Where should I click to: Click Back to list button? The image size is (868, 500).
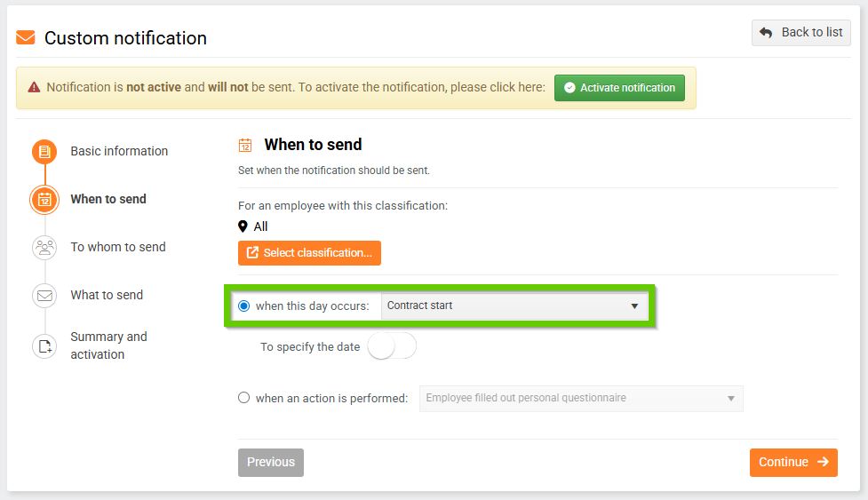pos(801,33)
